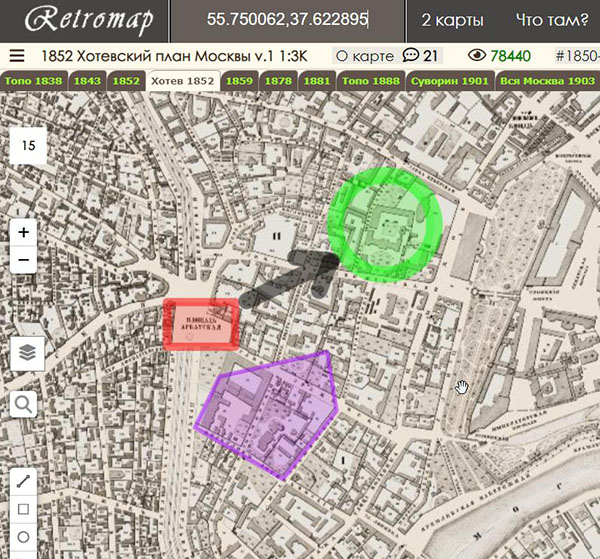Select the rectangle drawing tool
The width and height of the screenshot is (600, 559).
[x=24, y=509]
